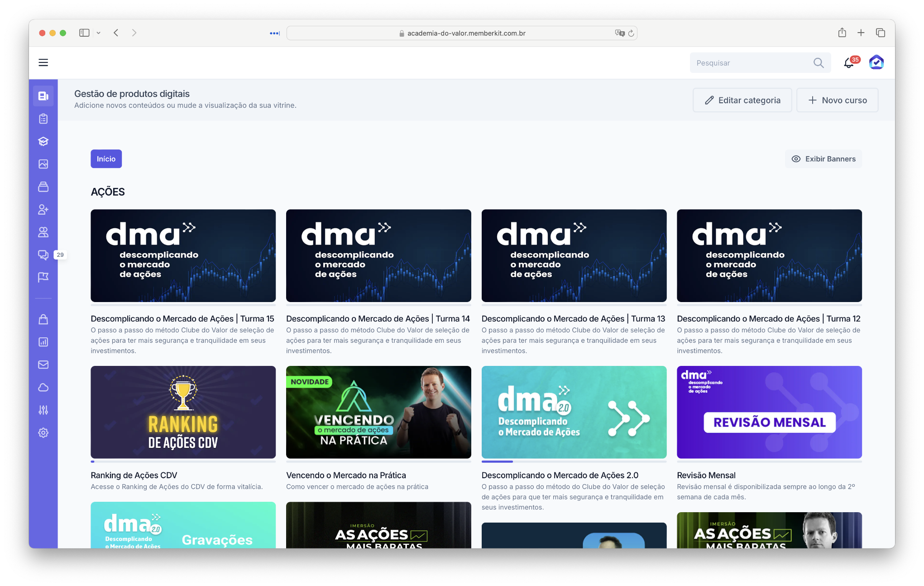Click the Editar categoria button

pos(742,100)
